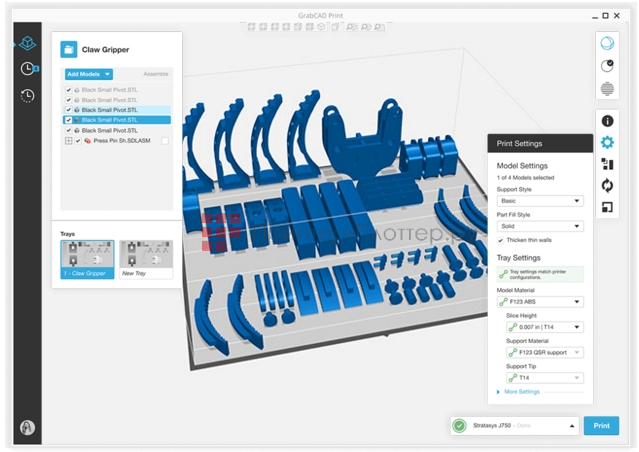The image size is (639, 452).
Task: Uncheck the Press Pin Sh.SDLASM checkbox
Action: pos(78,141)
